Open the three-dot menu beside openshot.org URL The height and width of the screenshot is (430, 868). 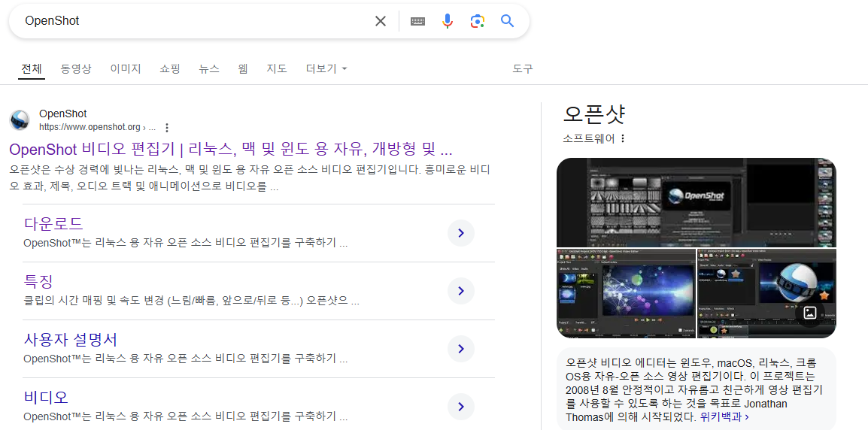[167, 127]
